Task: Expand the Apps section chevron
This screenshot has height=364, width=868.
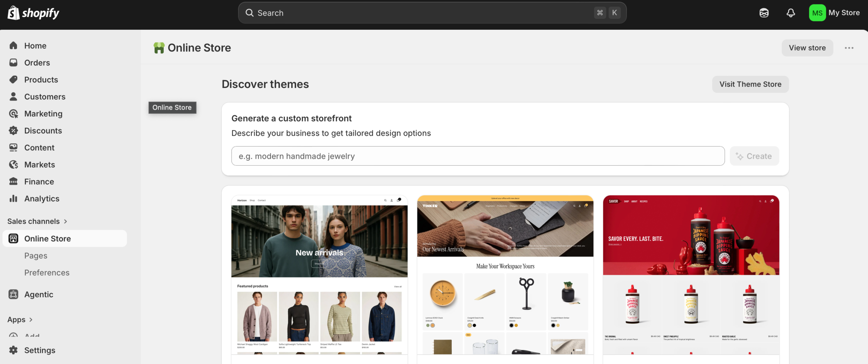Action: tap(31, 319)
